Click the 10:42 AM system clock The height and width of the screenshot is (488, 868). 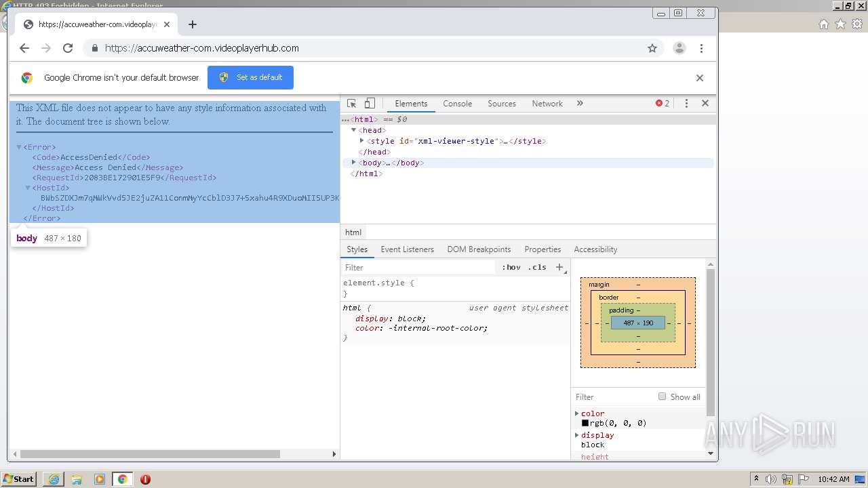[x=833, y=479]
